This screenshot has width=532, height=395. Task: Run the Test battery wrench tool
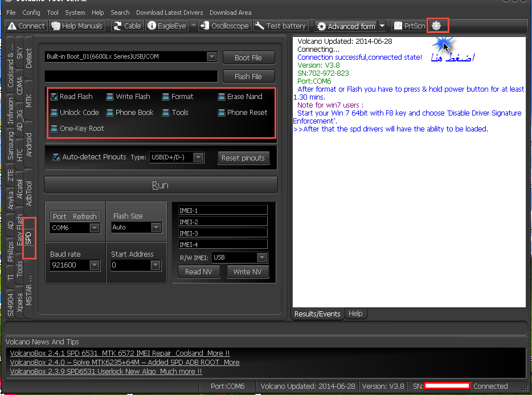281,26
